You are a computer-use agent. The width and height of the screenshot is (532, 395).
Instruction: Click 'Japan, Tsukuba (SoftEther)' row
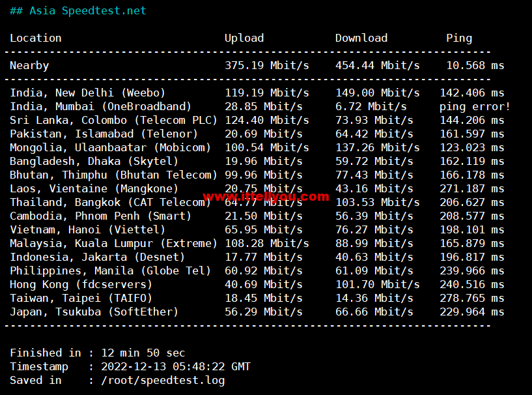pos(94,312)
